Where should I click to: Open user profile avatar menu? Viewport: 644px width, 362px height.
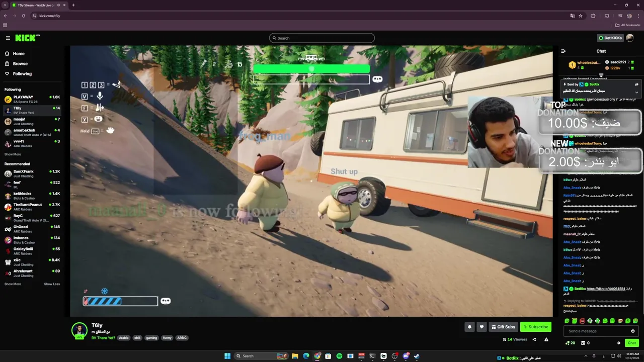click(x=630, y=38)
